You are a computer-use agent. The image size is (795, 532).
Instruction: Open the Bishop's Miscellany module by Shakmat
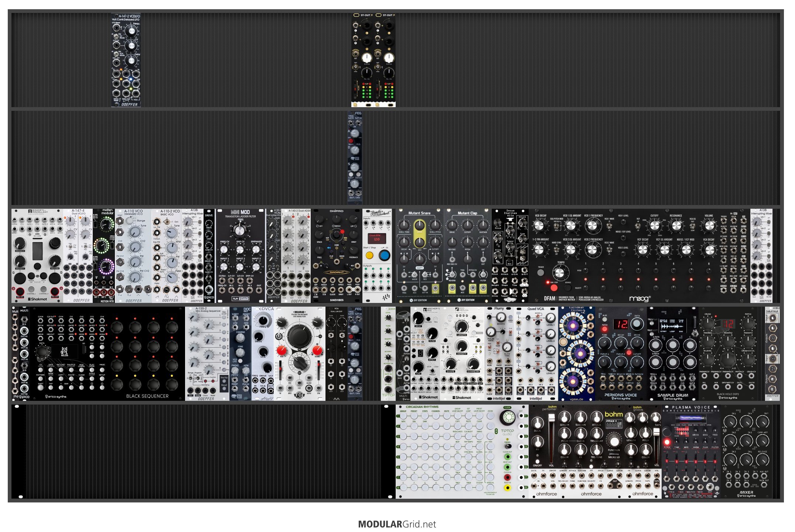click(37, 256)
